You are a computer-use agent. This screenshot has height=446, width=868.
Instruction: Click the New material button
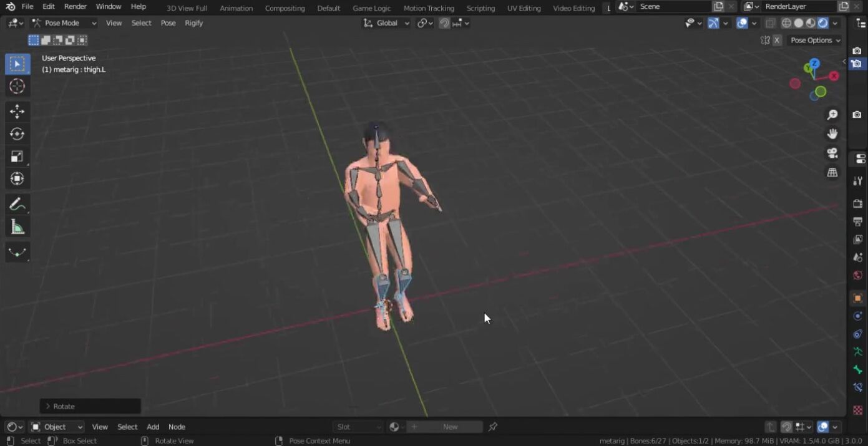click(450, 427)
